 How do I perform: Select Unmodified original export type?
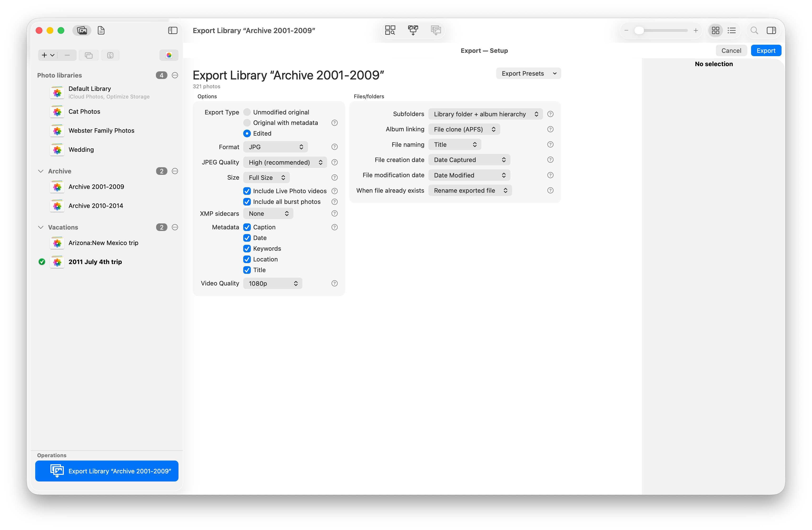pyautogui.click(x=247, y=112)
